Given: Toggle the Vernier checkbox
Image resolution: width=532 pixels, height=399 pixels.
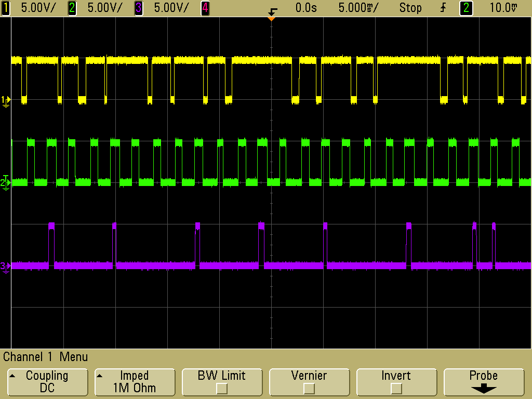Looking at the screenshot, I should click(309, 388).
